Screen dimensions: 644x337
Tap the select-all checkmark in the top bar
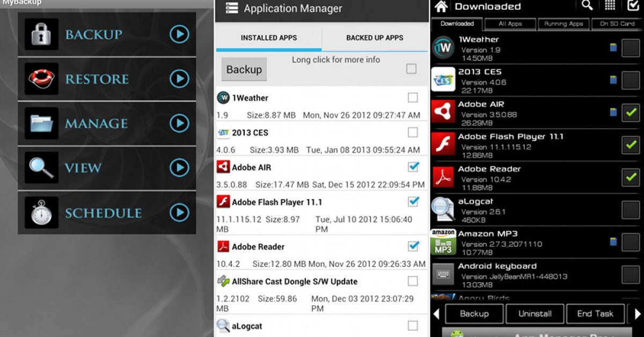coord(633,6)
